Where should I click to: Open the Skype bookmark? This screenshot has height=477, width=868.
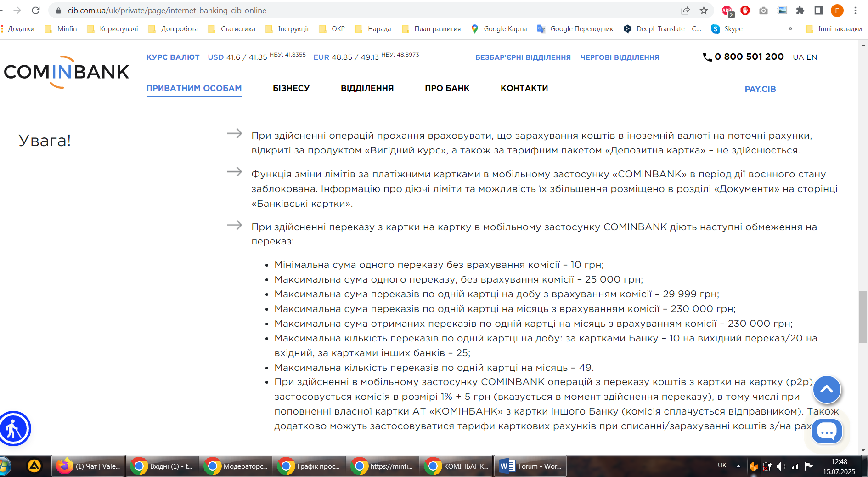727,29
